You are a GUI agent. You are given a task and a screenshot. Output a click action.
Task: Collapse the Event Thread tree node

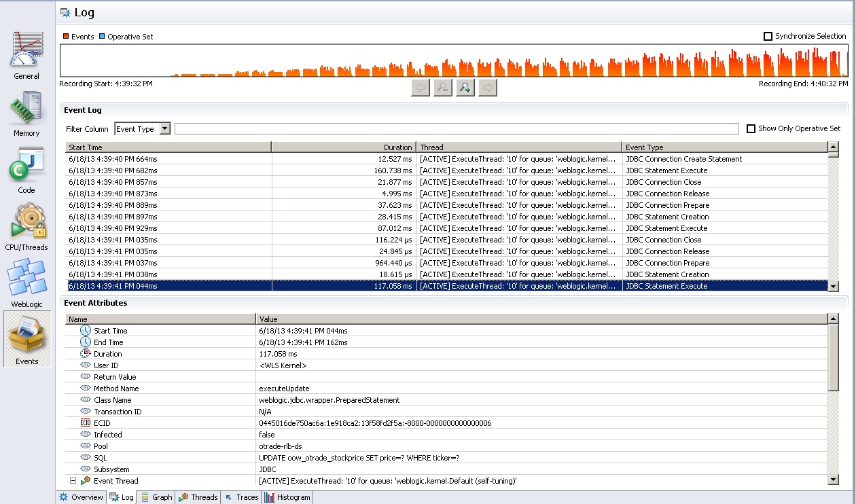pos(73,481)
